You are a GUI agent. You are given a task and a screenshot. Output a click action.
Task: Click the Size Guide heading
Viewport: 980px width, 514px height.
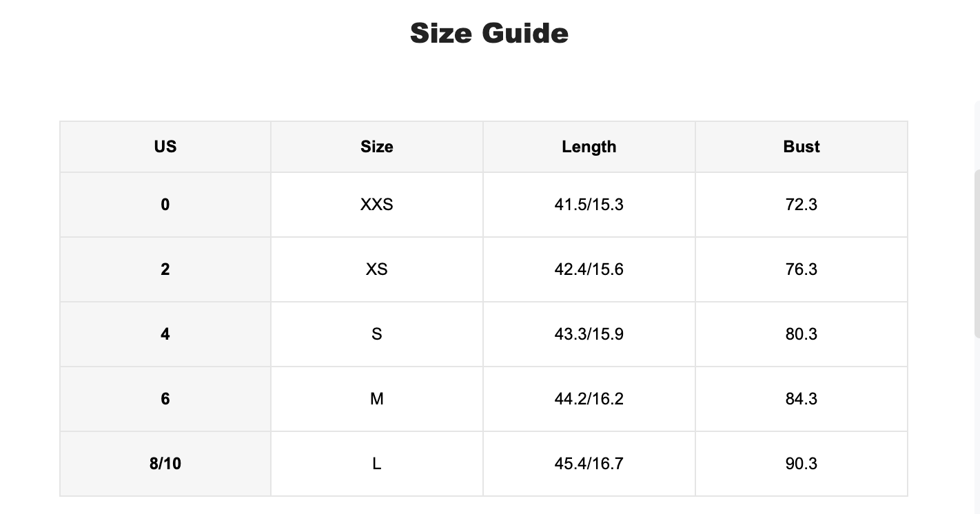click(x=489, y=33)
